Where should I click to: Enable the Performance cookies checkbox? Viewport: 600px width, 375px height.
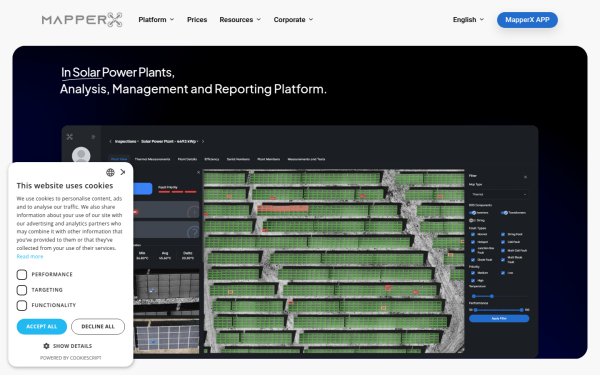coord(22,274)
